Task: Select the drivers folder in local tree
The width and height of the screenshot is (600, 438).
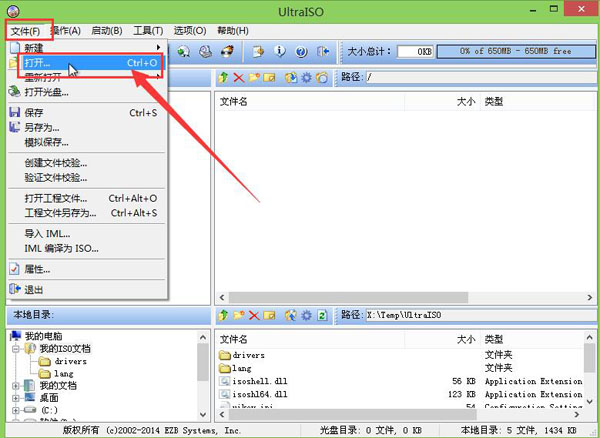Action: click(x=70, y=361)
